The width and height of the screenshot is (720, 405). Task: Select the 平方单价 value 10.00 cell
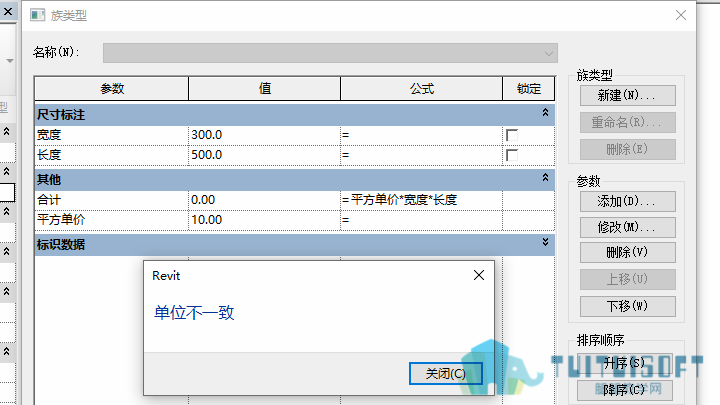(x=264, y=219)
